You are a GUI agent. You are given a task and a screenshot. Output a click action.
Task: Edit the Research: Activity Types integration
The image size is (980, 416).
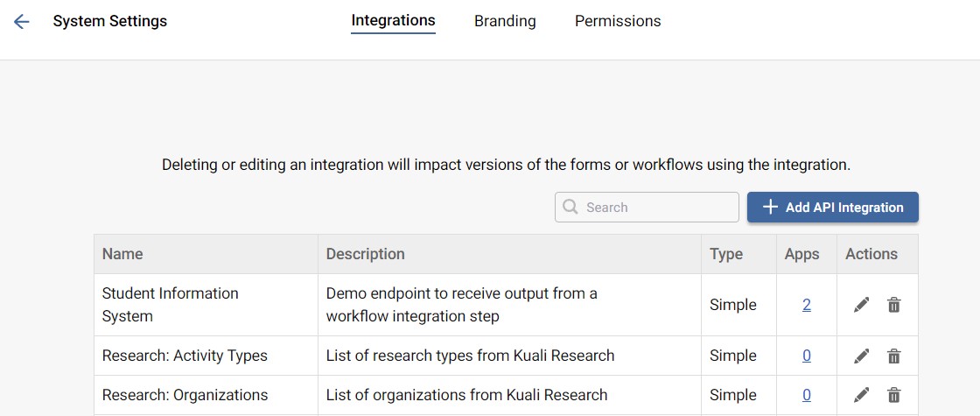[861, 356]
